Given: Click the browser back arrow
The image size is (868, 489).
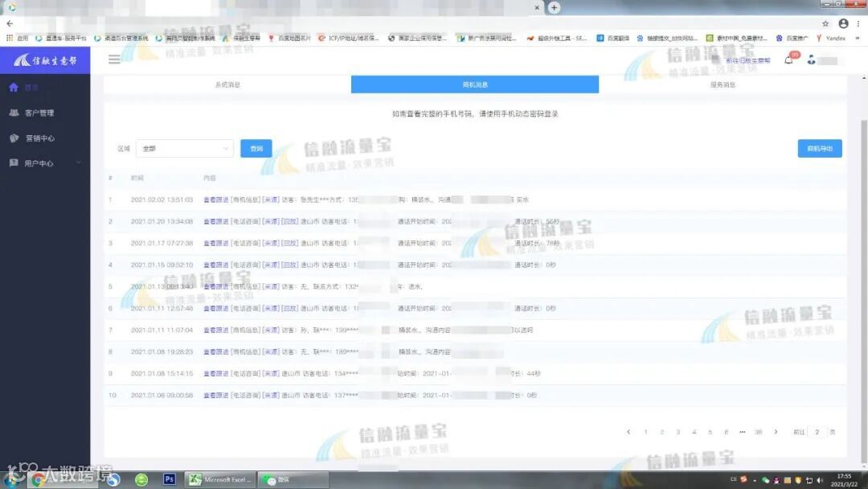Looking at the screenshot, I should point(10,24).
